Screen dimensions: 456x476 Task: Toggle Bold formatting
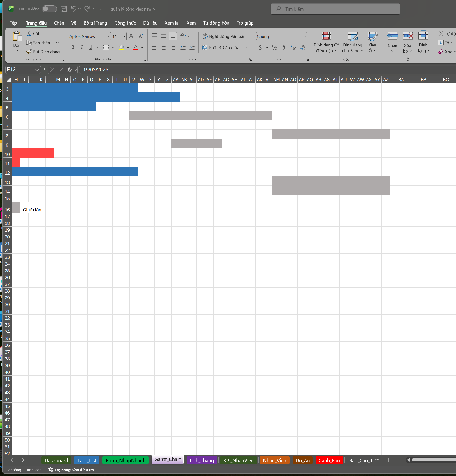[73, 47]
